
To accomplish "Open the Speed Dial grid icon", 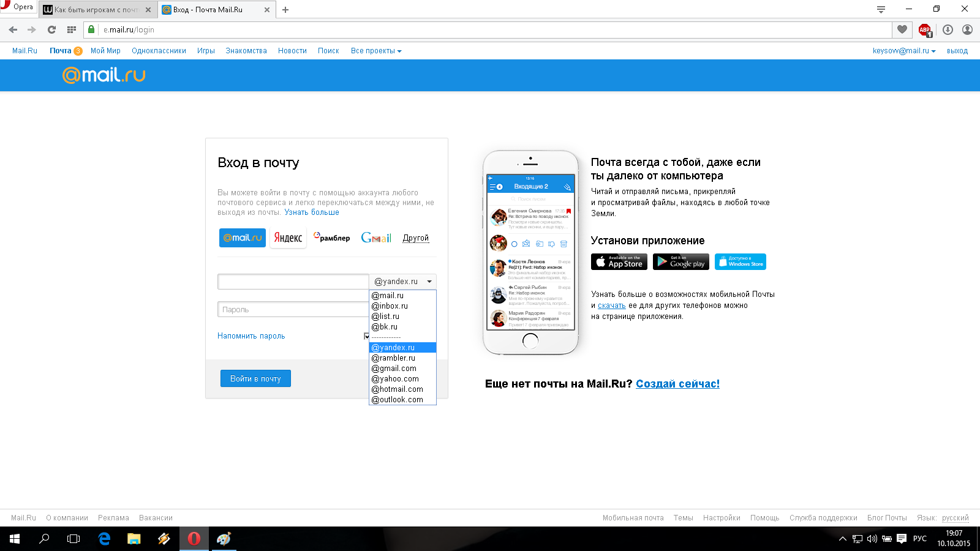I will (x=71, y=29).
